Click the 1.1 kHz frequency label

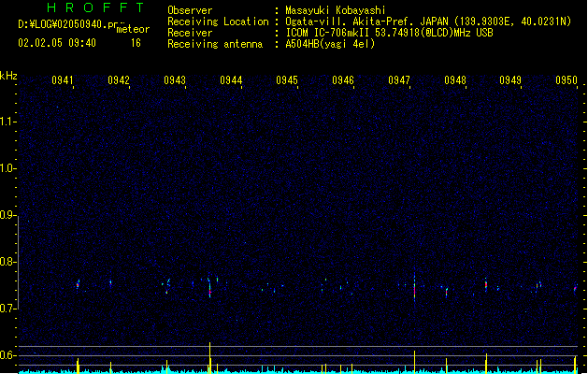click(7, 122)
